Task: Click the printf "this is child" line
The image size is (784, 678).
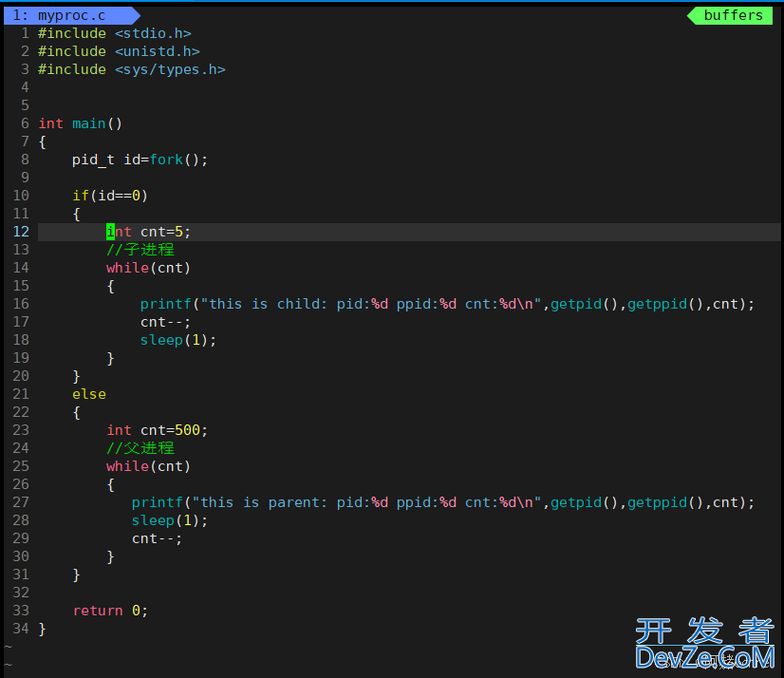Action: pyautogui.click(x=447, y=304)
